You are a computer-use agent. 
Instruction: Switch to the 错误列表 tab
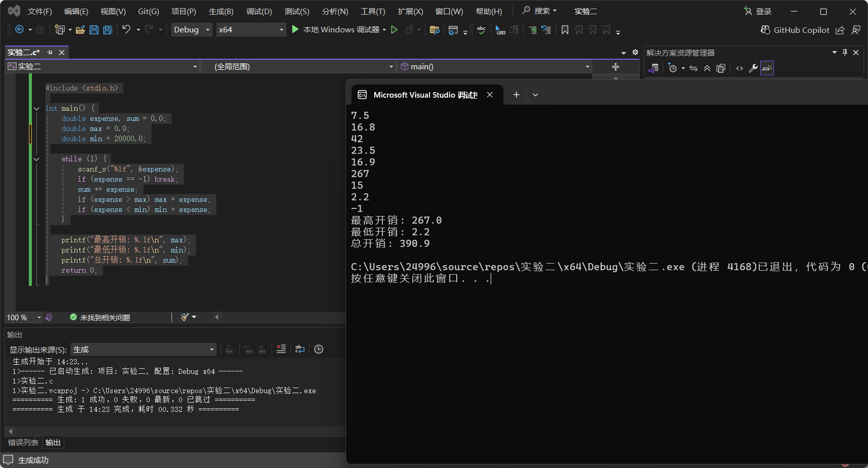[x=23, y=443]
